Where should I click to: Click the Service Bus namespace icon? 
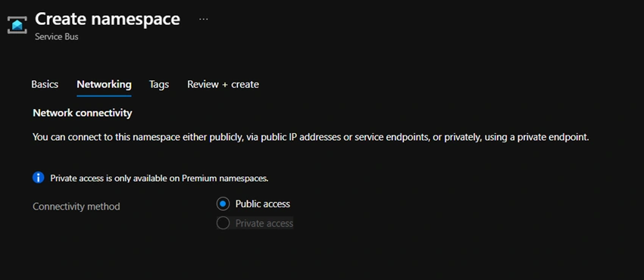[17, 25]
